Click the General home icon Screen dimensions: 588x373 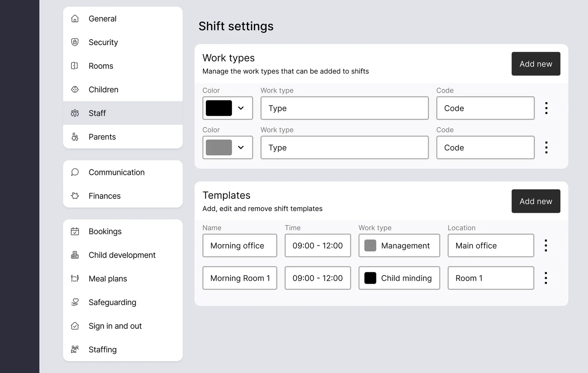(75, 18)
